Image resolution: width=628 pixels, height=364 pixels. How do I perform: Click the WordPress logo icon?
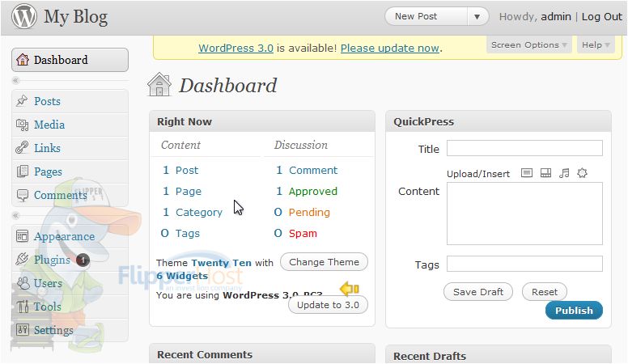point(24,16)
